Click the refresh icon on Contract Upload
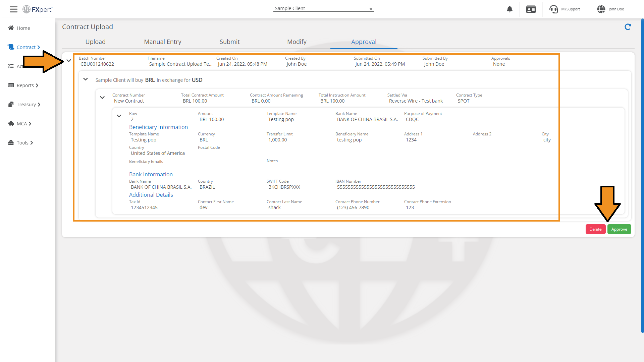Screen dimensions: 644x362 [x=628, y=27]
